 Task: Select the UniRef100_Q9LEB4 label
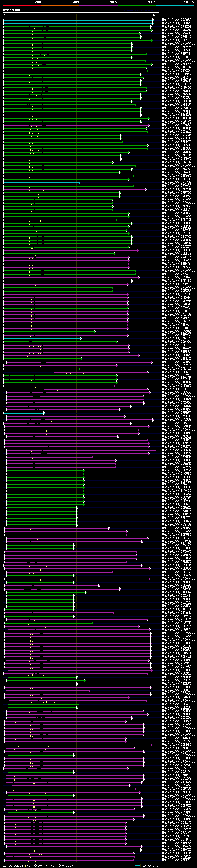pos(177,101)
